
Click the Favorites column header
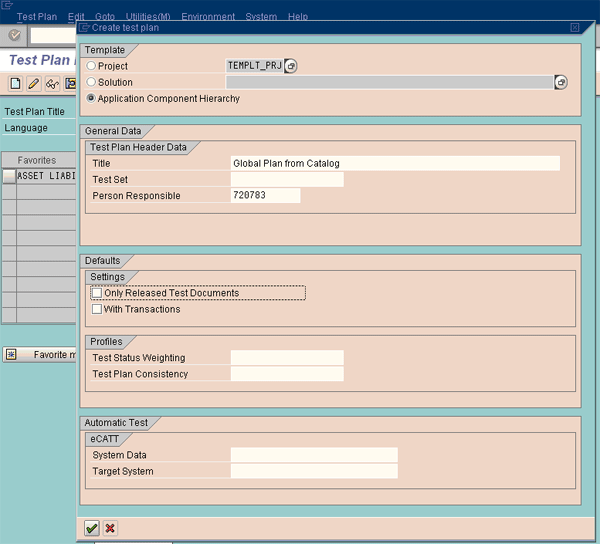pos(37,160)
